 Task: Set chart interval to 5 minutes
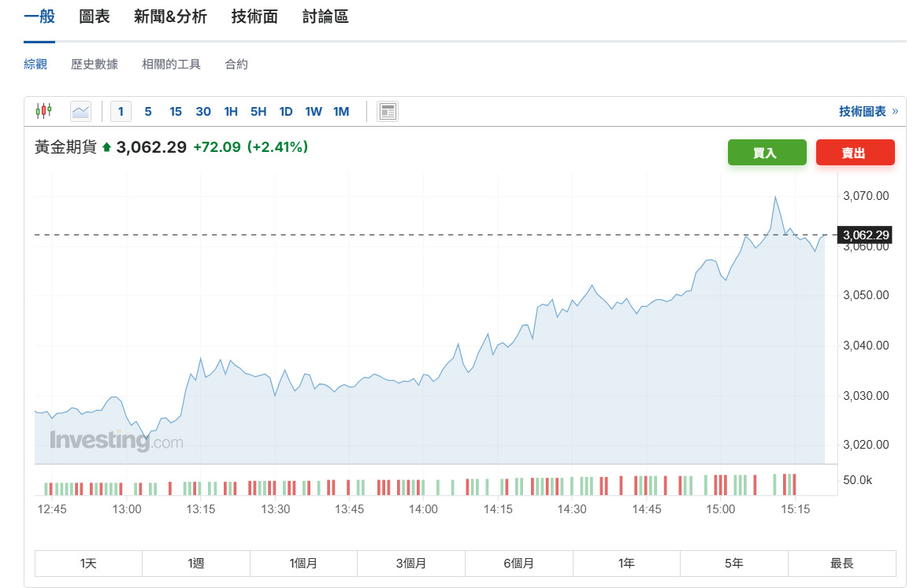[148, 111]
